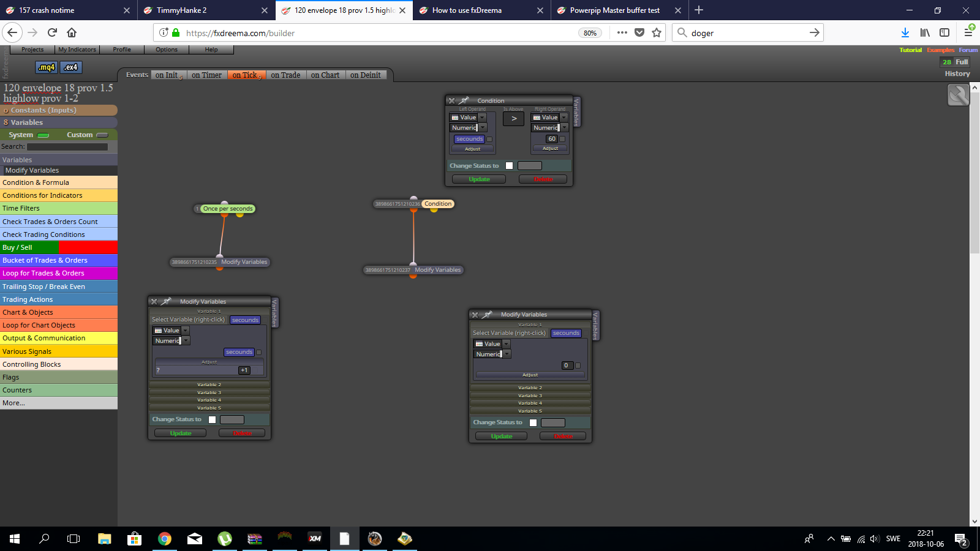Click the pin icon in Condition panel
Screen dimensions: 980x551
click(464, 100)
